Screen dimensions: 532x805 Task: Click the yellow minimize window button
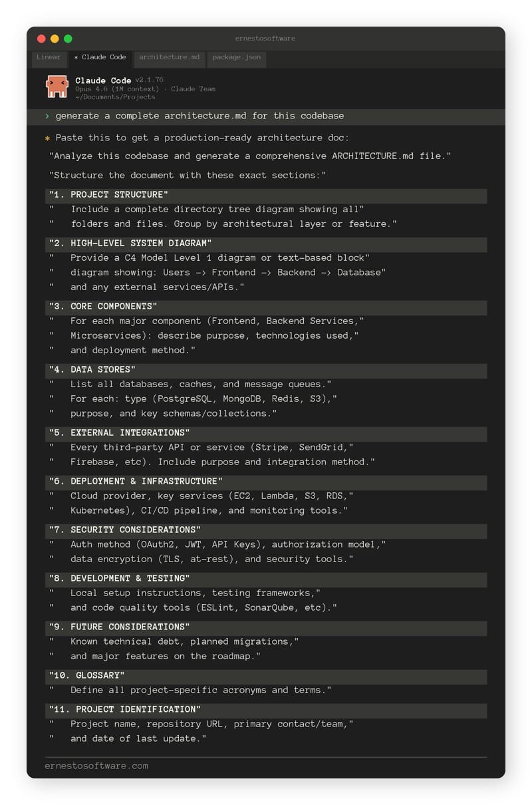tap(55, 39)
